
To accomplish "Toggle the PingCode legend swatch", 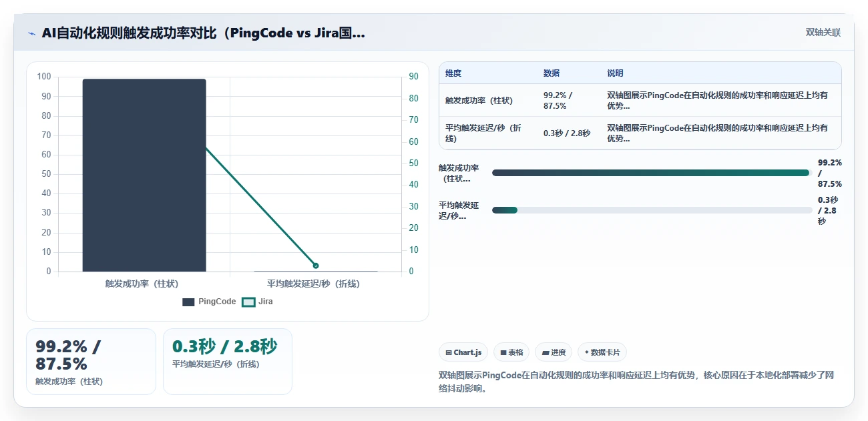I will (x=188, y=302).
